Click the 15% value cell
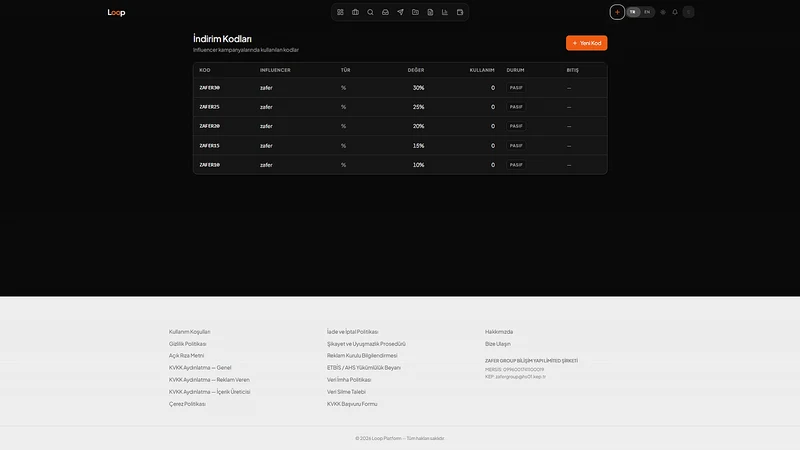Image resolution: width=800 pixels, height=450 pixels. point(418,145)
